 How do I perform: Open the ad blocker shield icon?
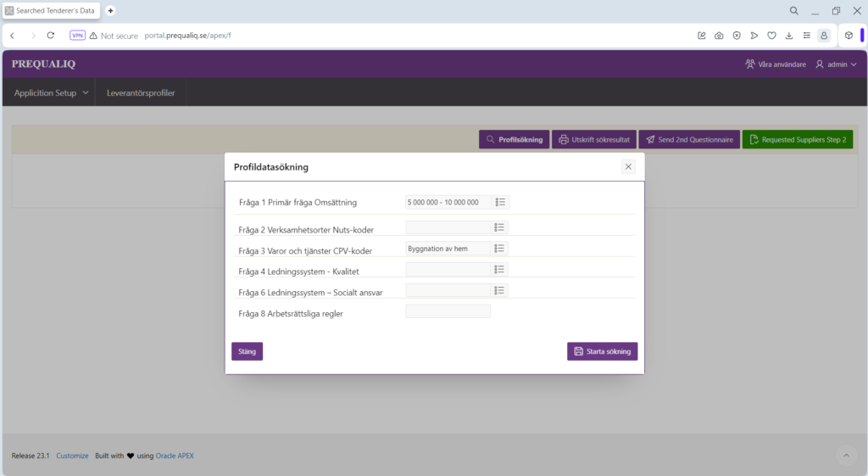tap(737, 36)
